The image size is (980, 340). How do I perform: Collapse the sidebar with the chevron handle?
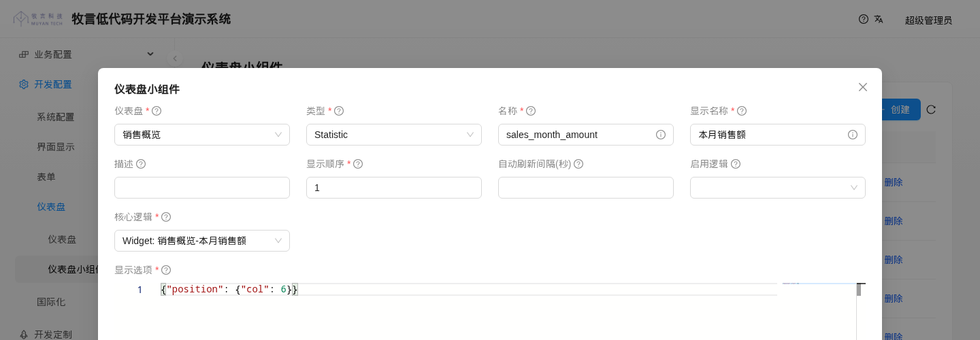coord(175,58)
